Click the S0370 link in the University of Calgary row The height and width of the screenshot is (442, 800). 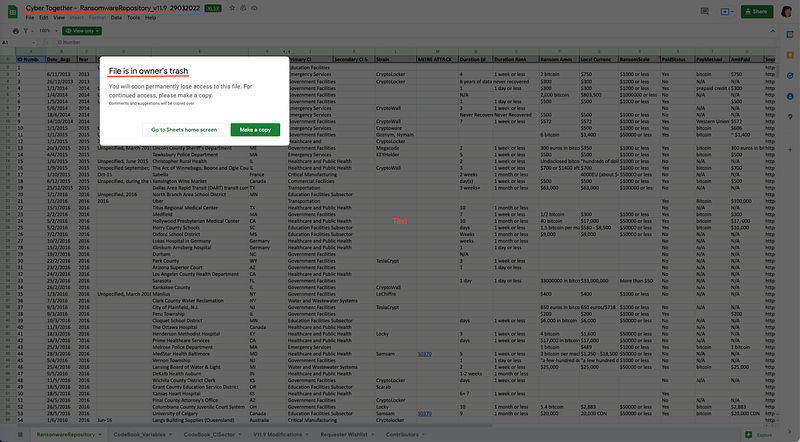(424, 414)
